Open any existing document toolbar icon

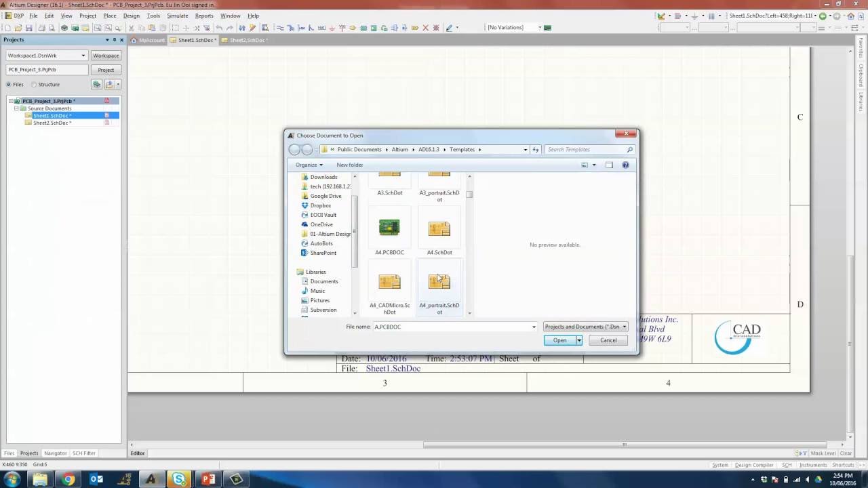coord(18,28)
